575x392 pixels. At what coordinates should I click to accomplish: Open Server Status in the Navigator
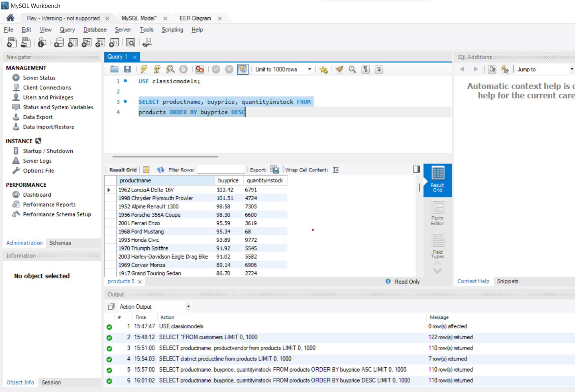39,77
